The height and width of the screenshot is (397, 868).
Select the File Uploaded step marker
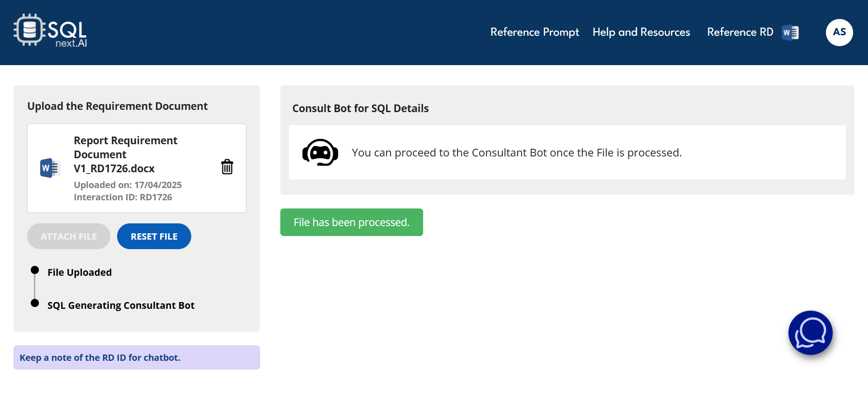35,270
